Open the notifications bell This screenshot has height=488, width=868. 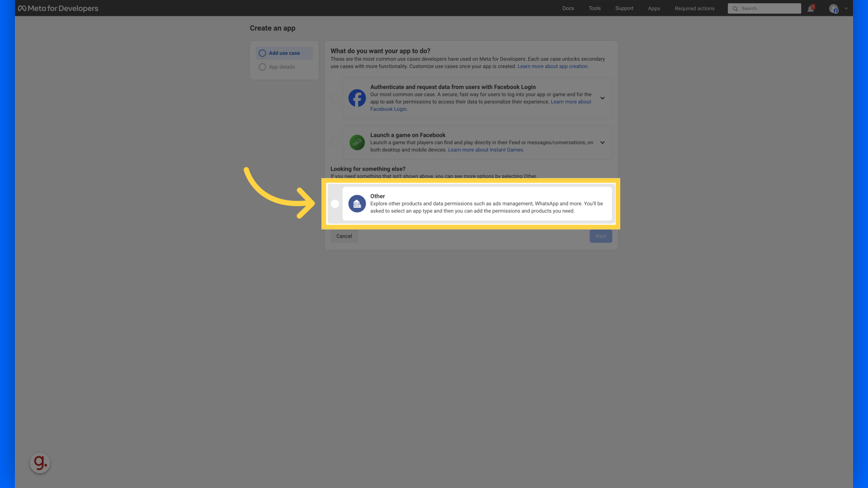(811, 9)
